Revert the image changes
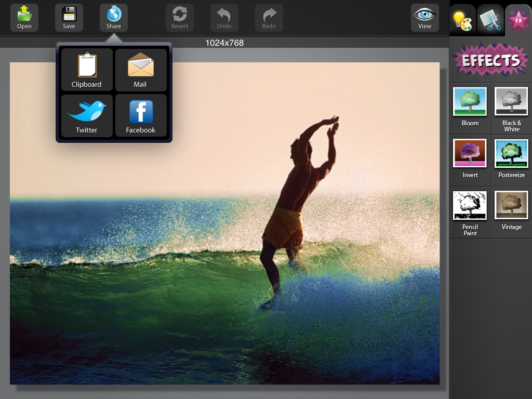Image resolution: width=532 pixels, height=399 pixels. pos(179,18)
